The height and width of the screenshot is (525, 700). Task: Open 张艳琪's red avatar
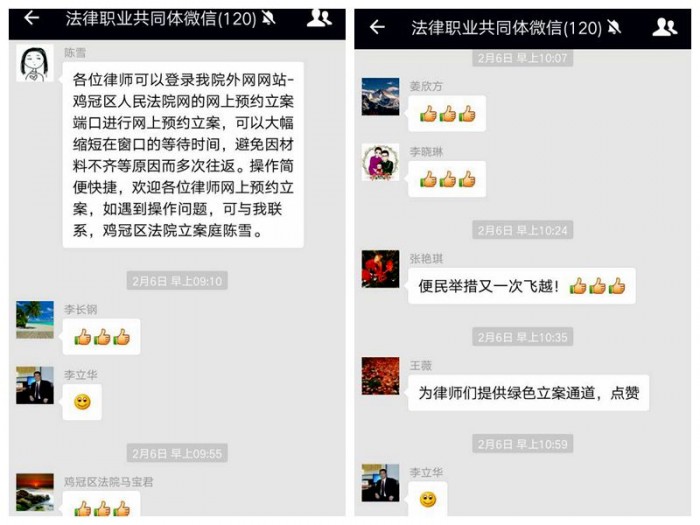[x=380, y=269]
